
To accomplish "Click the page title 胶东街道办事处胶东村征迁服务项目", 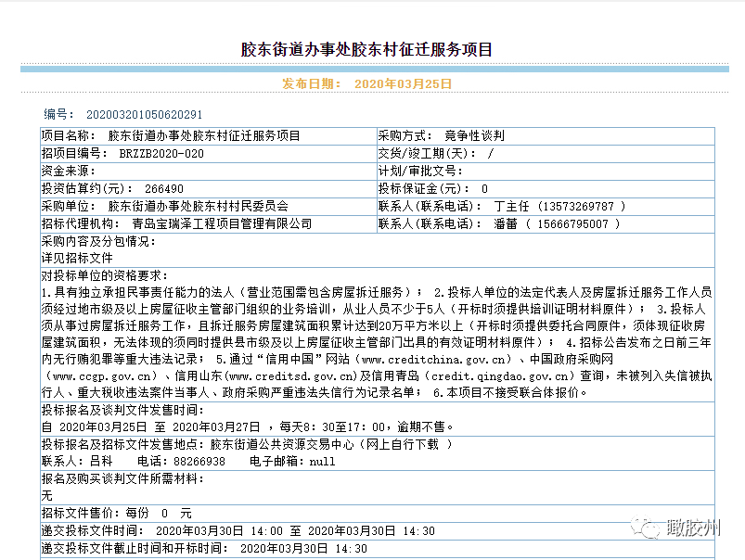I will tap(367, 50).
